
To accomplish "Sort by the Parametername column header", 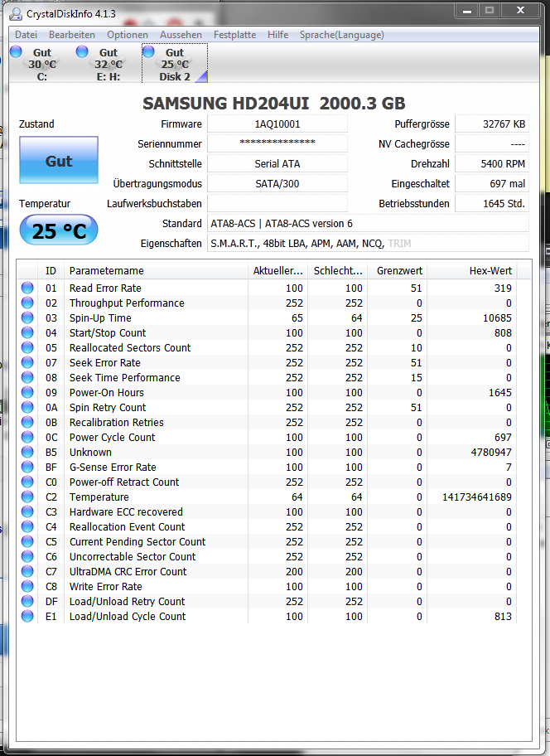I will click(156, 271).
